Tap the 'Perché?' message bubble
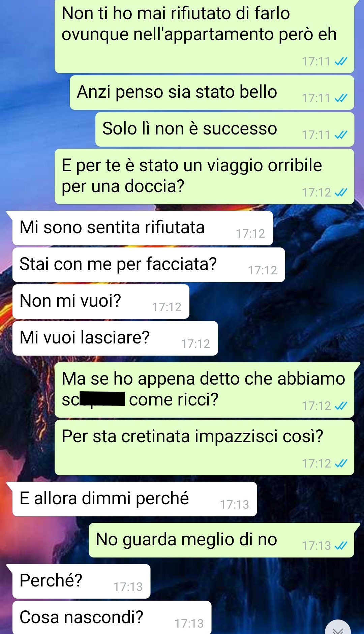 (81, 581)
